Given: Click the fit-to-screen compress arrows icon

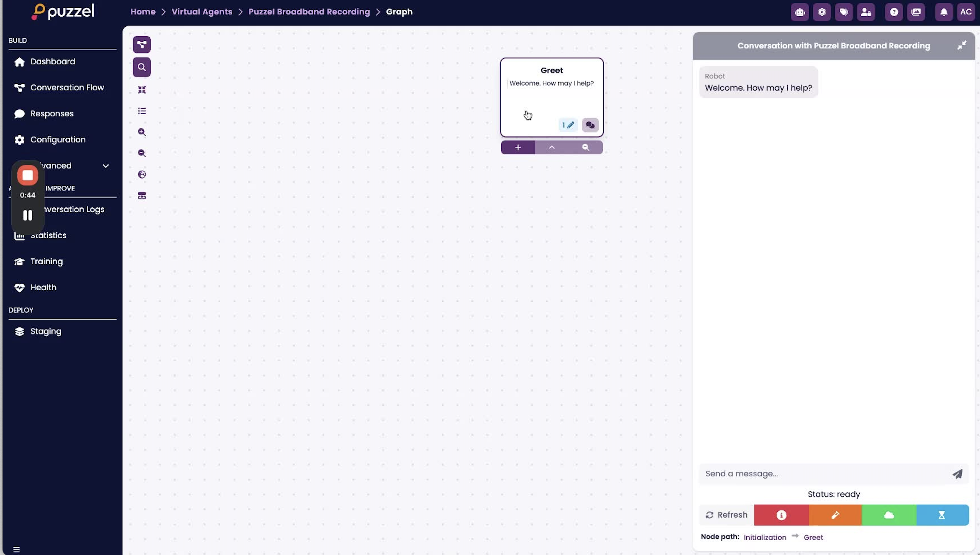Looking at the screenshot, I should (142, 90).
